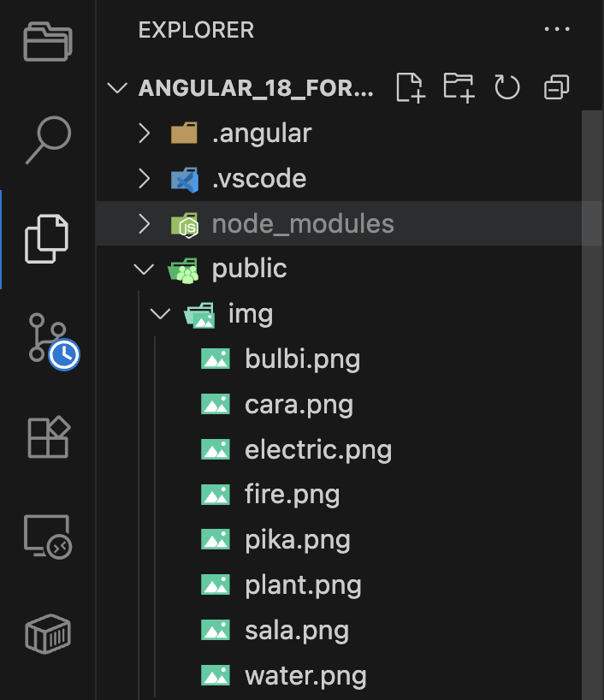Viewport: 604px width, 700px height.
Task: Select the water.png file
Action: tap(305, 676)
